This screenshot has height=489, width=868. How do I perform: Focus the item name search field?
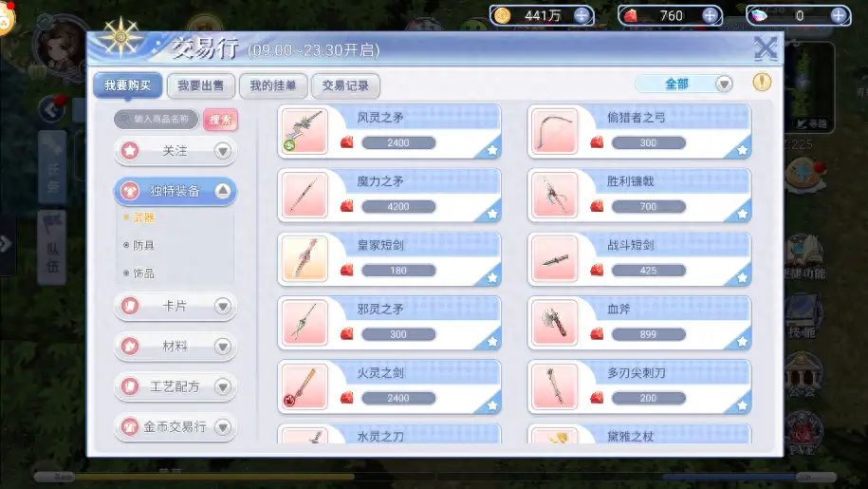click(157, 119)
